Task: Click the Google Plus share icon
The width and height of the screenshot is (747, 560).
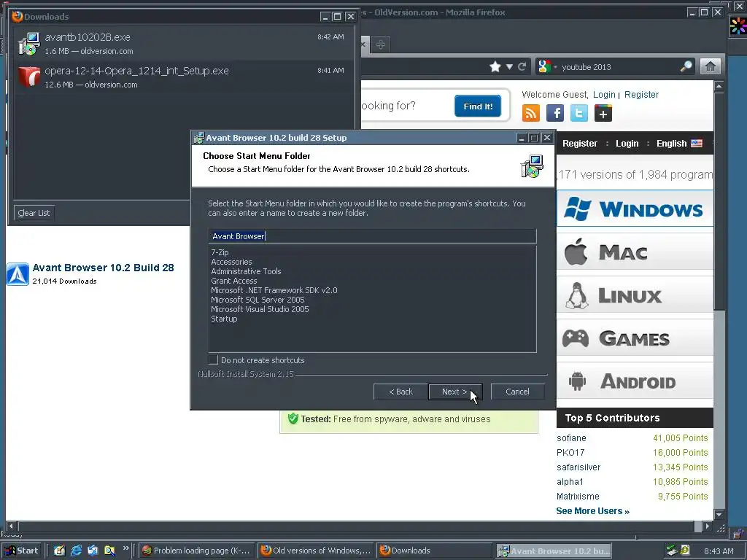Action: pyautogui.click(x=603, y=113)
